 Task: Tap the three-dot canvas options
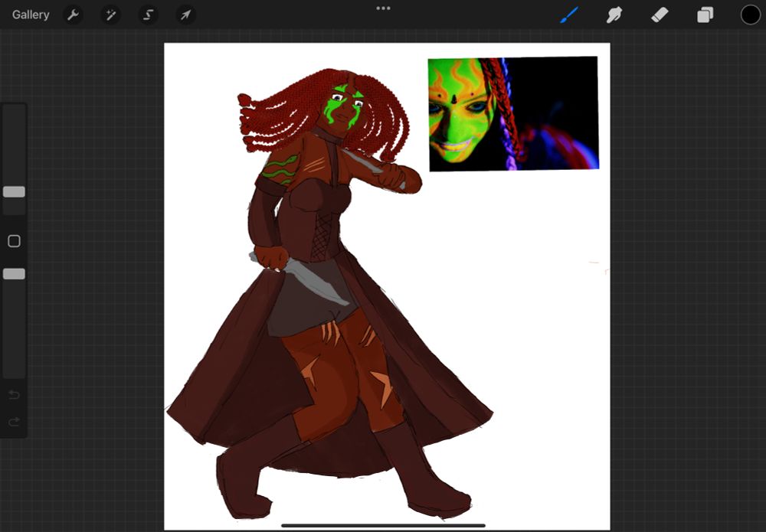(383, 8)
